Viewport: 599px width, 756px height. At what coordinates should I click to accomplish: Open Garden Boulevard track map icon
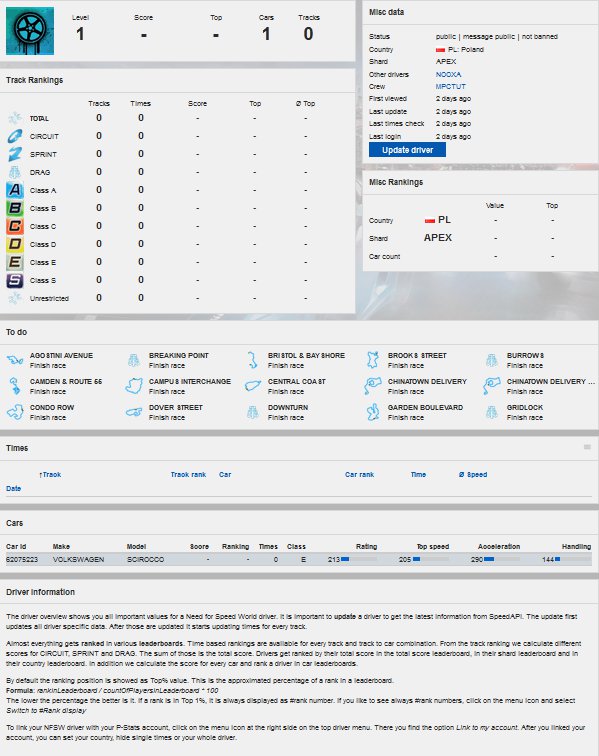point(372,412)
